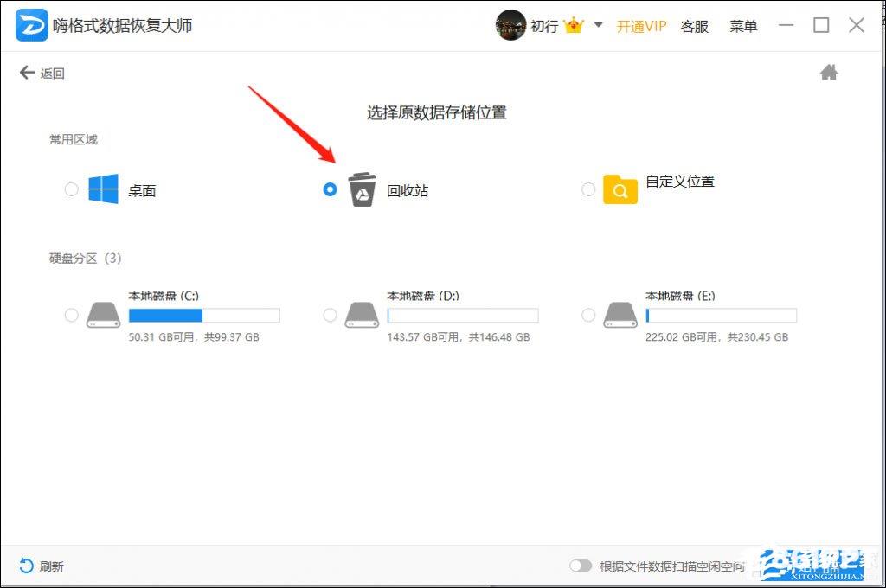The height and width of the screenshot is (588, 886).
Task: Expand the account dropdown arrow
Action: (x=599, y=25)
